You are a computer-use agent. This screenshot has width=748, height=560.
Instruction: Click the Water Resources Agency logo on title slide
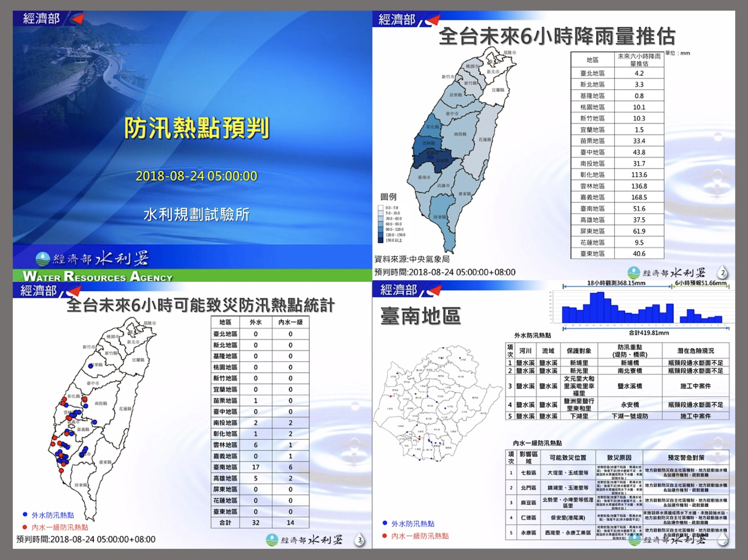pyautogui.click(x=43, y=259)
